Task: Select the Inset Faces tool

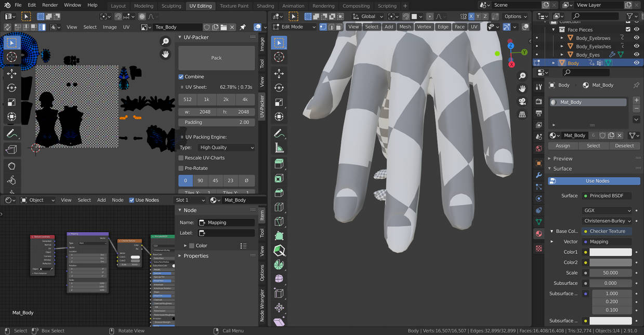Action: (279, 179)
